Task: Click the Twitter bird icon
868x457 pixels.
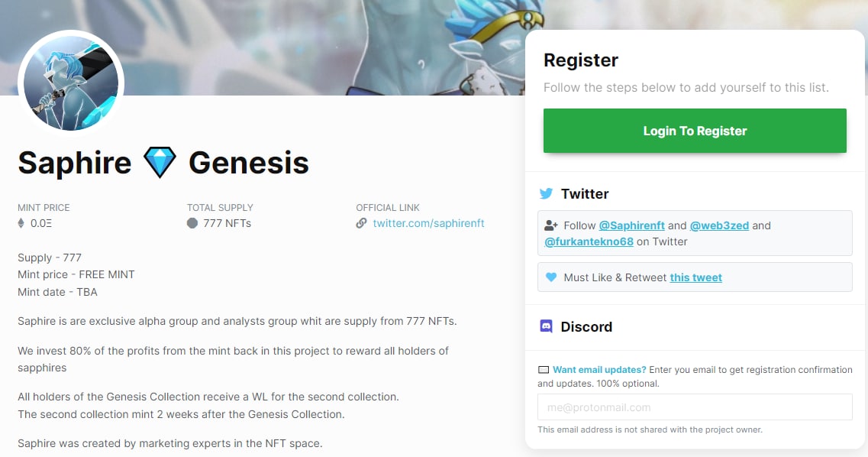Action: point(546,194)
